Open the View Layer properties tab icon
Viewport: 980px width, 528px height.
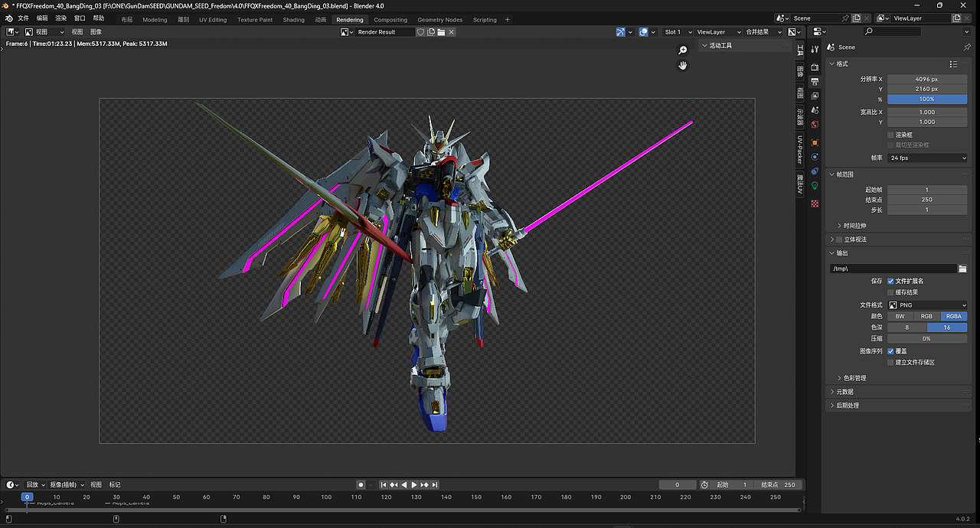pos(815,96)
